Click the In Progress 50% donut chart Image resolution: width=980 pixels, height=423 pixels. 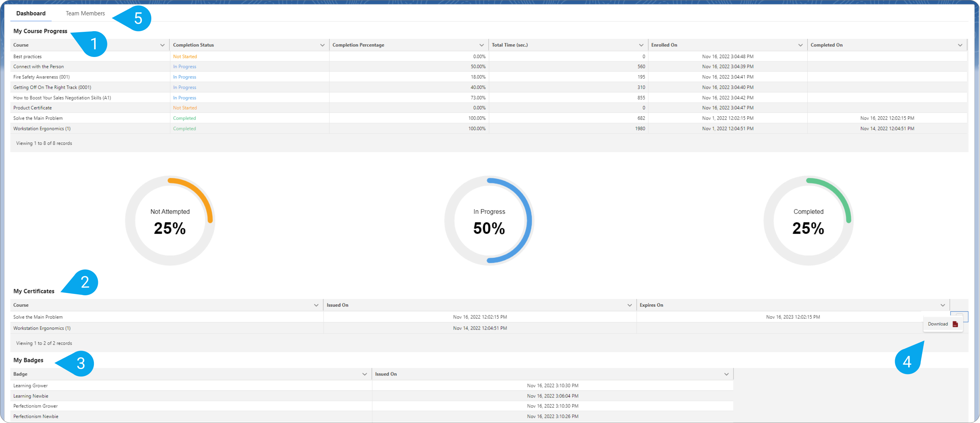[489, 221]
